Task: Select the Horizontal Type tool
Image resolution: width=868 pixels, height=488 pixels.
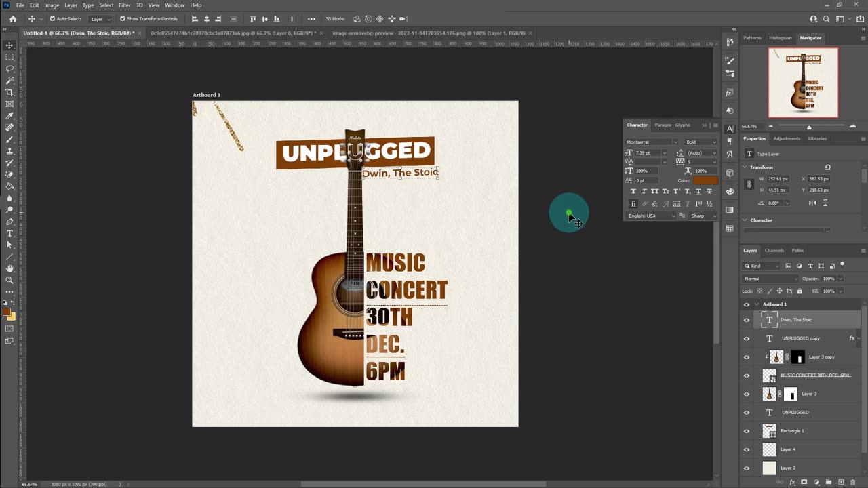Action: point(9,233)
